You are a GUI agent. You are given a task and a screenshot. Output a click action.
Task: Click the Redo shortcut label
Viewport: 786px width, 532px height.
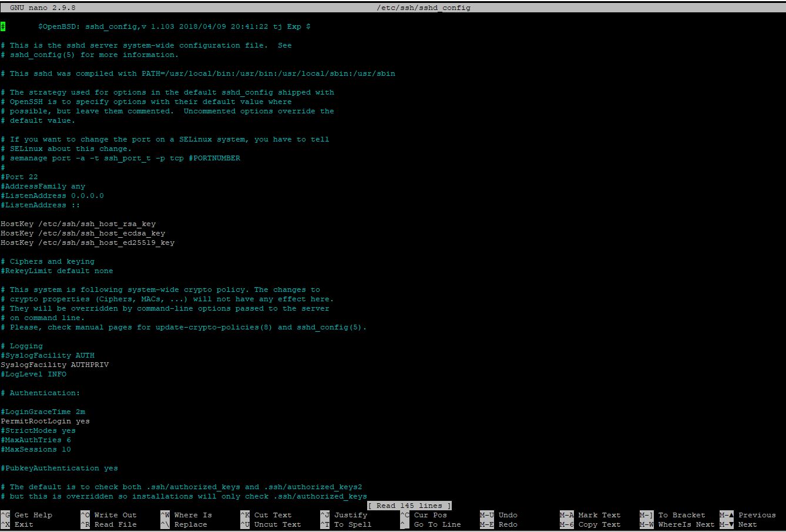pos(506,524)
